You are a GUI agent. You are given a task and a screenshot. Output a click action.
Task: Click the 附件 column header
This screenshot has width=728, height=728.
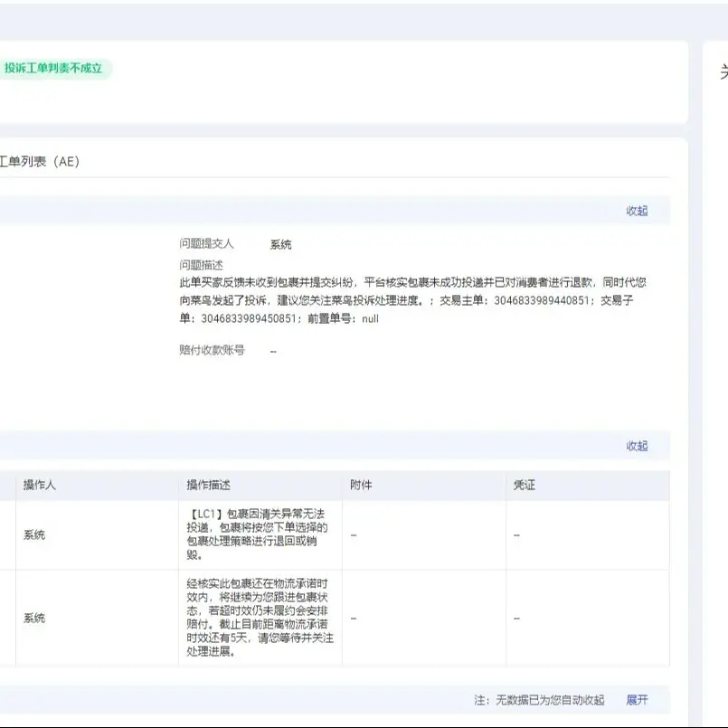pyautogui.click(x=361, y=485)
